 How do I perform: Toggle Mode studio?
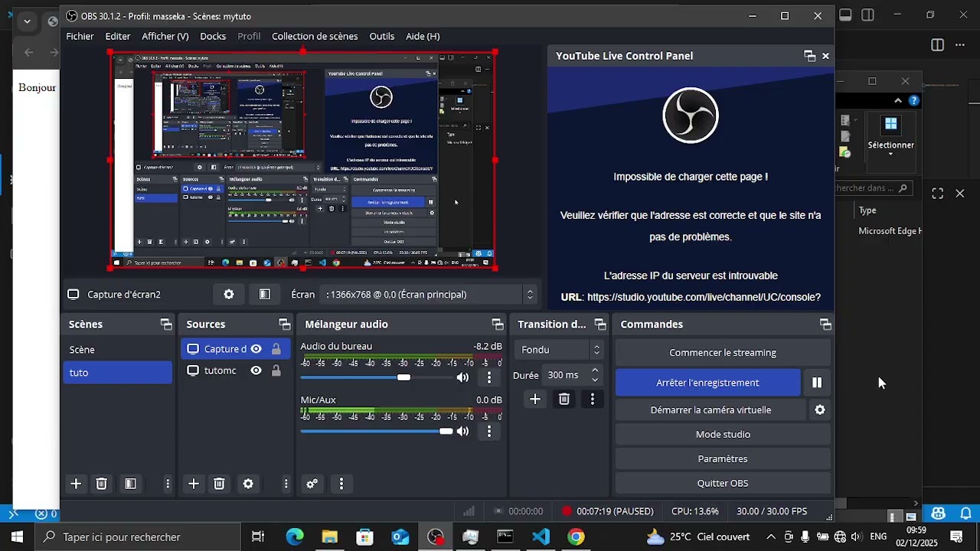pos(723,435)
